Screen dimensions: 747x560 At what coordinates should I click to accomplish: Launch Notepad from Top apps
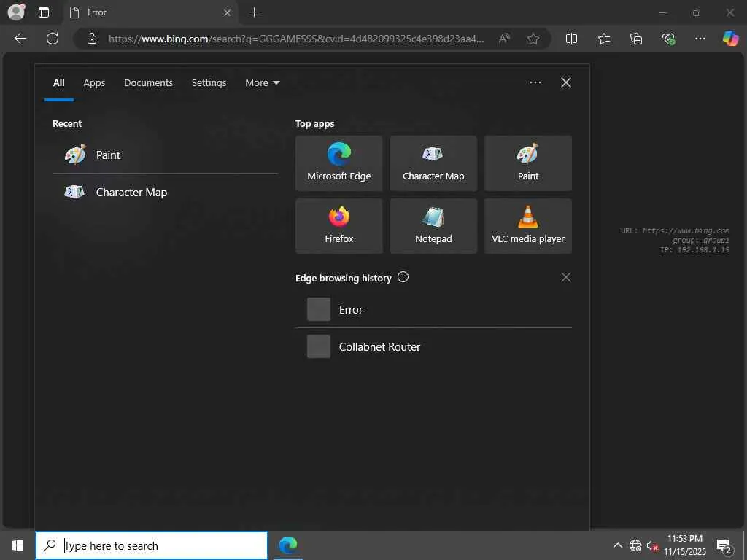click(x=433, y=226)
